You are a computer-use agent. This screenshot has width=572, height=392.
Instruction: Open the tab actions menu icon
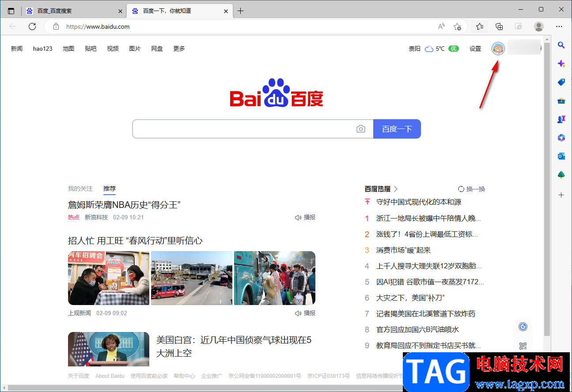(x=11, y=11)
